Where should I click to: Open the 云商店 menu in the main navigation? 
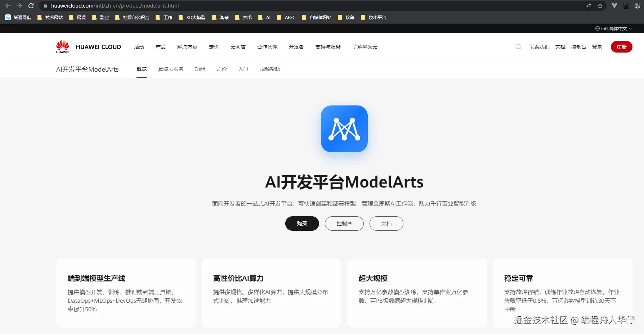[x=238, y=47]
